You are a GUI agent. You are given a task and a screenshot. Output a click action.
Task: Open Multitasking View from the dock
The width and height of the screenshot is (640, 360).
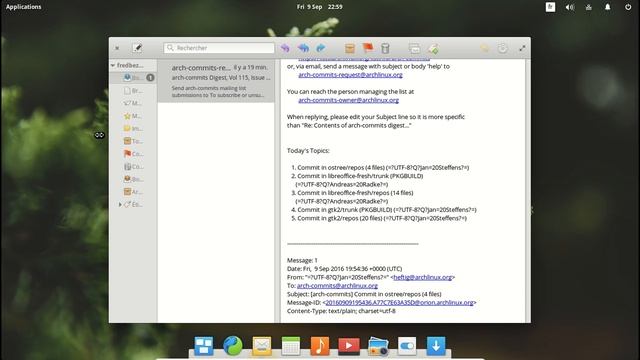[204, 346]
